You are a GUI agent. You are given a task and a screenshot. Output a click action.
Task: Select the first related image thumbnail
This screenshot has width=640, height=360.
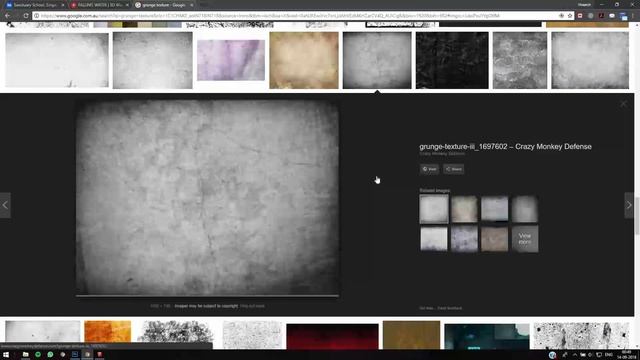pos(434,209)
